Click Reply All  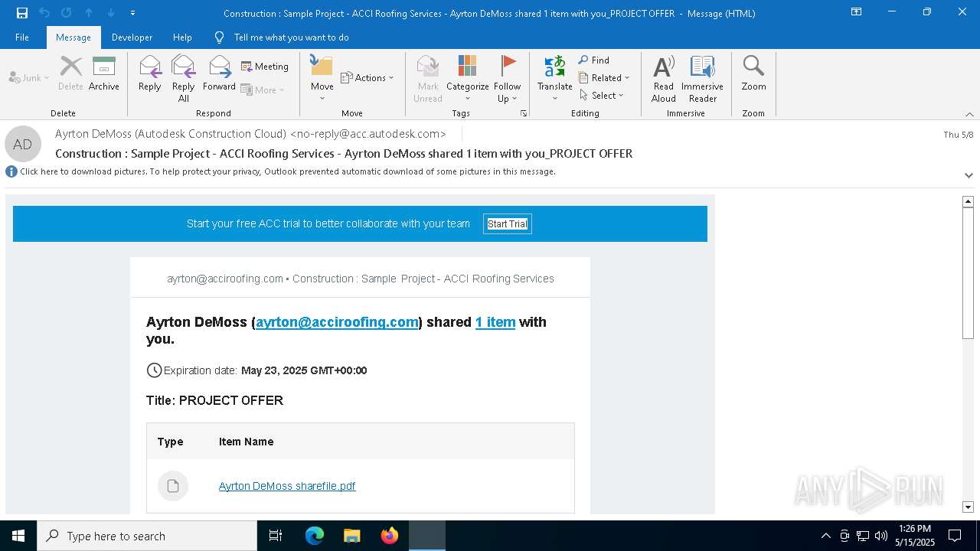[x=184, y=79]
